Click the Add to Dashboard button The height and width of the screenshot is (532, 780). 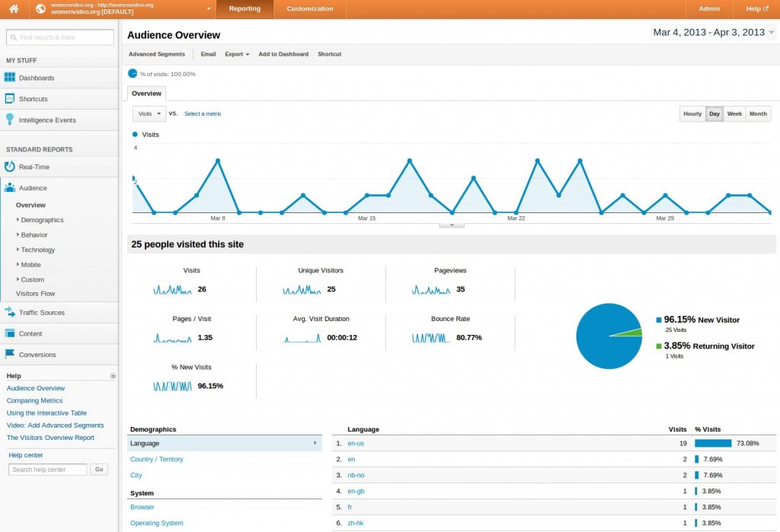pos(283,54)
